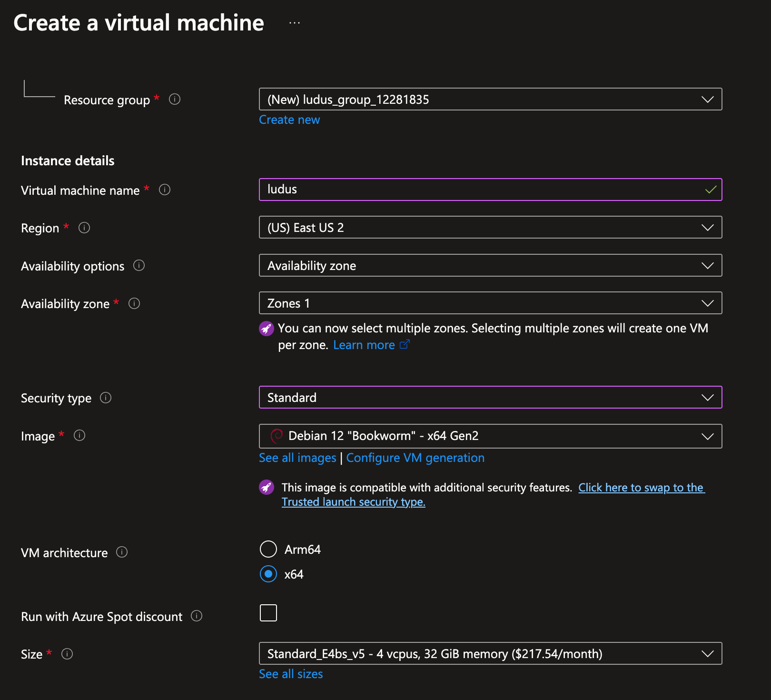
Task: Click the Security type info icon
Action: [x=106, y=398]
